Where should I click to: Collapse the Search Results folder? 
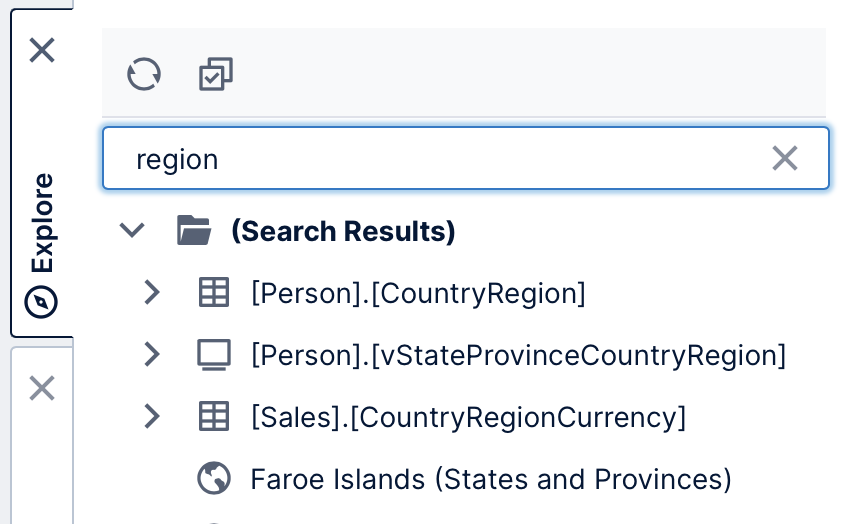click(x=132, y=230)
